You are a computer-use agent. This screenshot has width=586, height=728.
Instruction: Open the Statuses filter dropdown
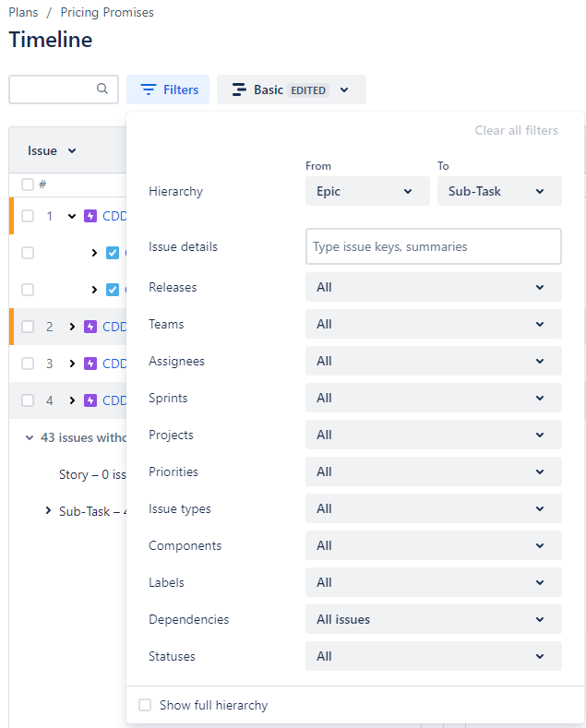tap(433, 656)
